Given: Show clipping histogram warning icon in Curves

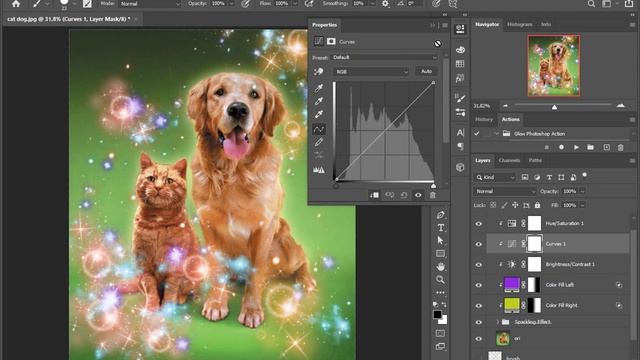Looking at the screenshot, I should (x=319, y=170).
